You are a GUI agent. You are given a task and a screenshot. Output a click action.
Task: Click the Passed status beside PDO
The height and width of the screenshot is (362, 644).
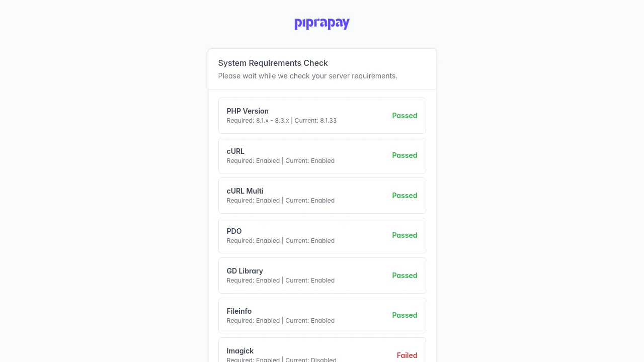click(405, 235)
